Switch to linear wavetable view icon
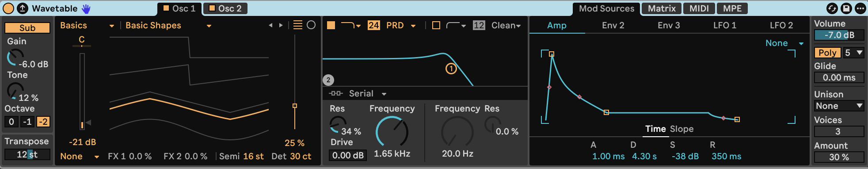868x169 pixels. coord(298,25)
